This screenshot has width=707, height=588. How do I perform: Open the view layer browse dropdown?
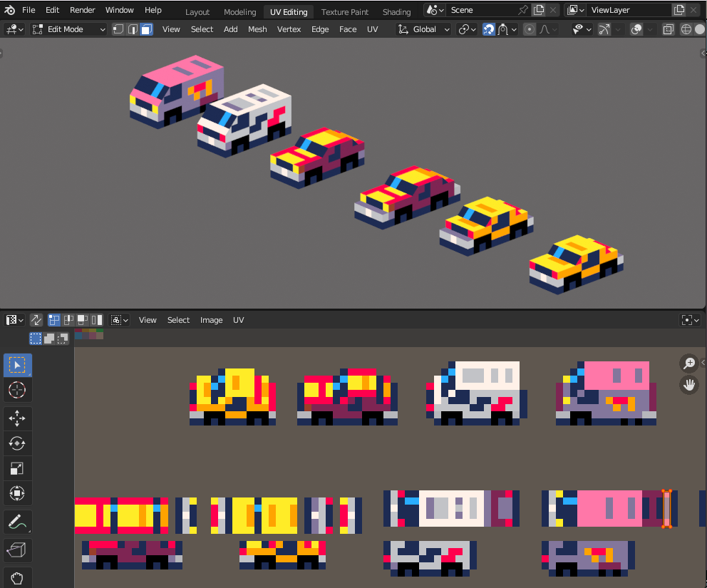(x=576, y=10)
